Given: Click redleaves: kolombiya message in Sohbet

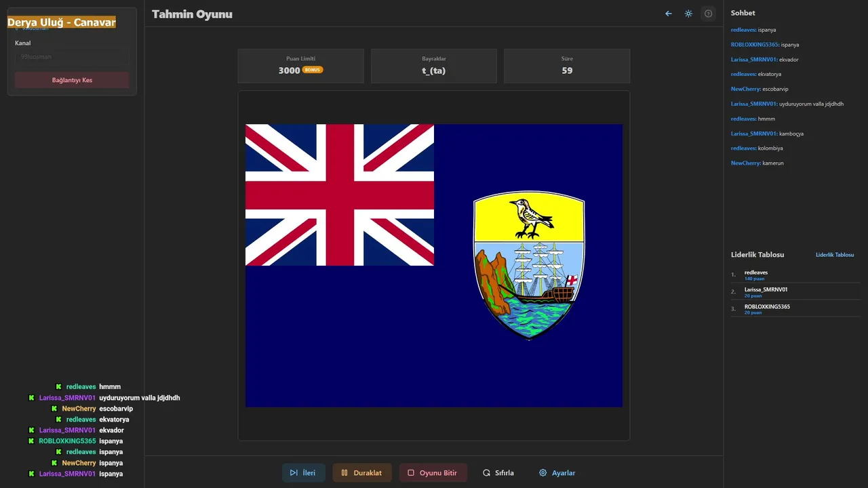Looking at the screenshot, I should 757,148.
